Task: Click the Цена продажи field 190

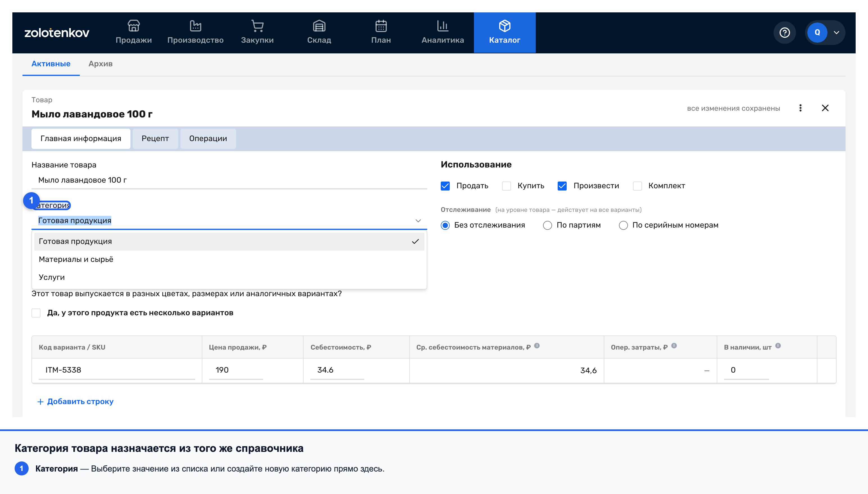Action: (x=236, y=370)
